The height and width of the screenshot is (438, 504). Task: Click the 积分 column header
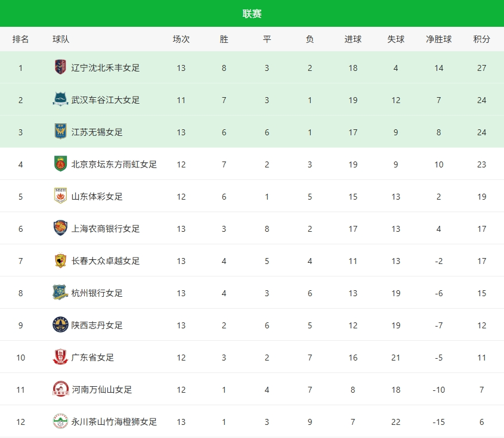pos(481,39)
